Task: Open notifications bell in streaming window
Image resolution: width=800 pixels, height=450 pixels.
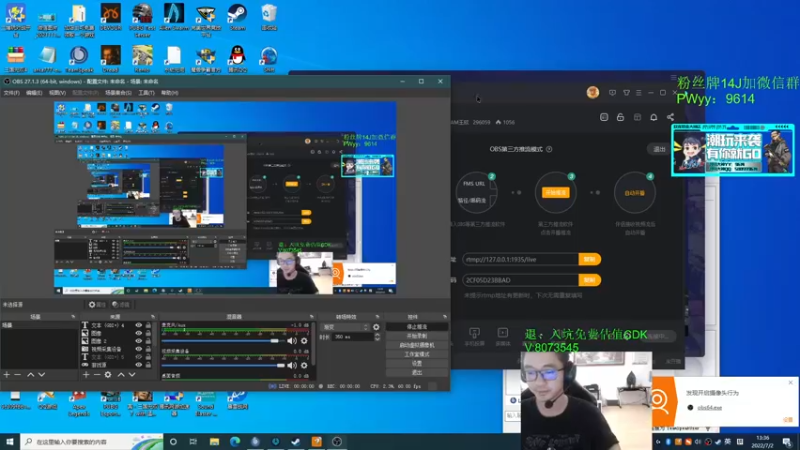Action: point(654,117)
